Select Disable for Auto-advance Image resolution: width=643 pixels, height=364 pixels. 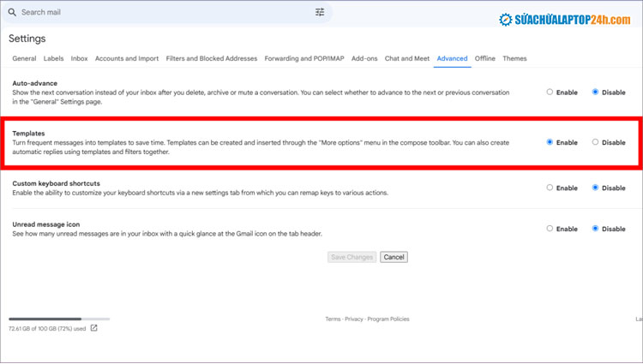point(595,92)
